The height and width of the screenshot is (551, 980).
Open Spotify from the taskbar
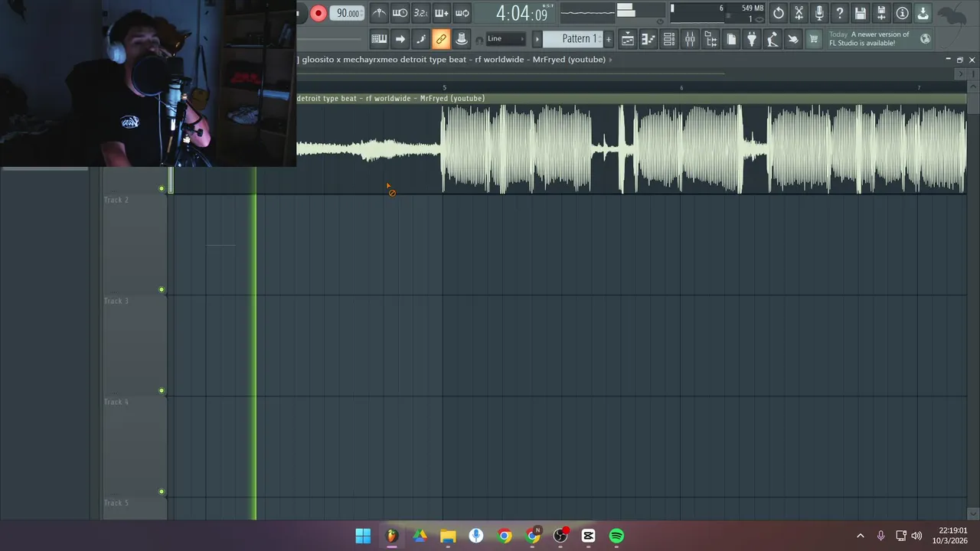click(x=616, y=536)
